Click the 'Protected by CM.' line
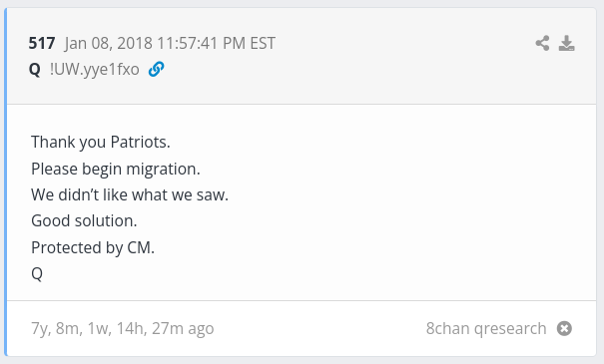Image resolution: width=604 pixels, height=364 pixels. pos(93,247)
